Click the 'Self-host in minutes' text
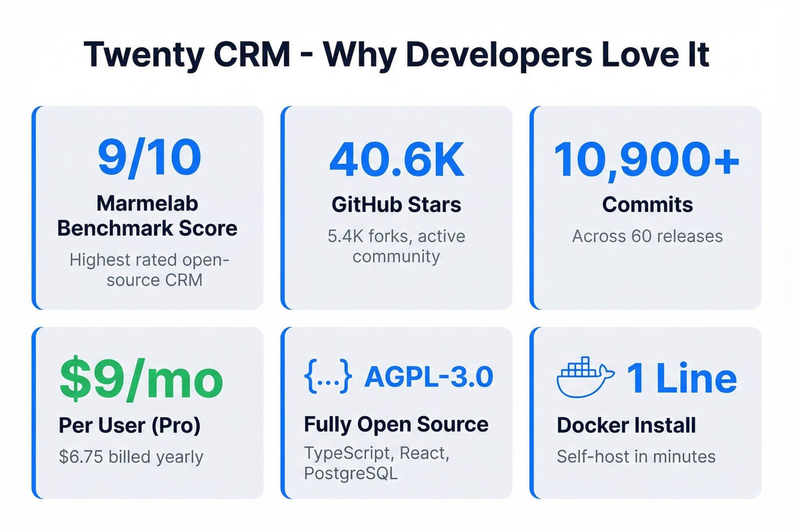Screen dimensions: 793x532 tap(636, 456)
